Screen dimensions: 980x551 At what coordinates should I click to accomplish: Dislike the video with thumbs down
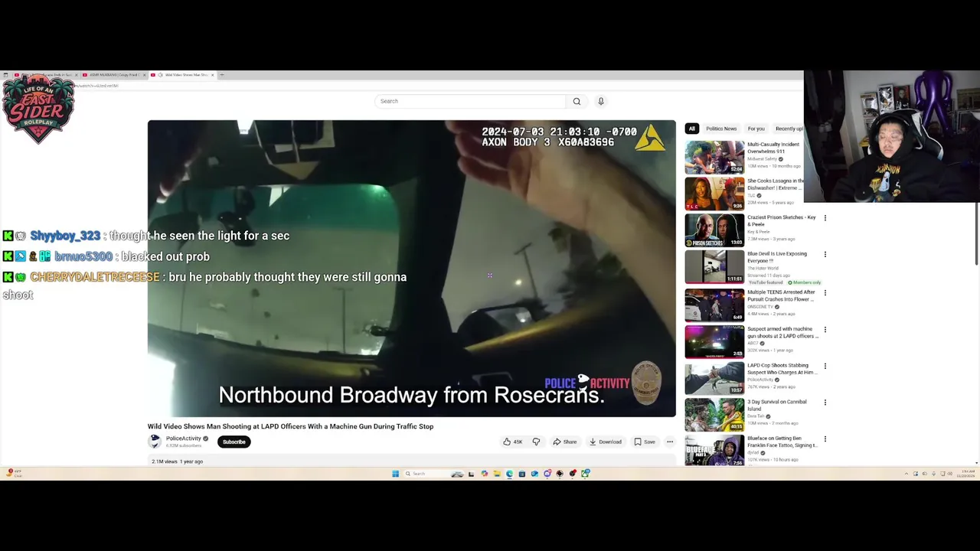click(x=536, y=442)
